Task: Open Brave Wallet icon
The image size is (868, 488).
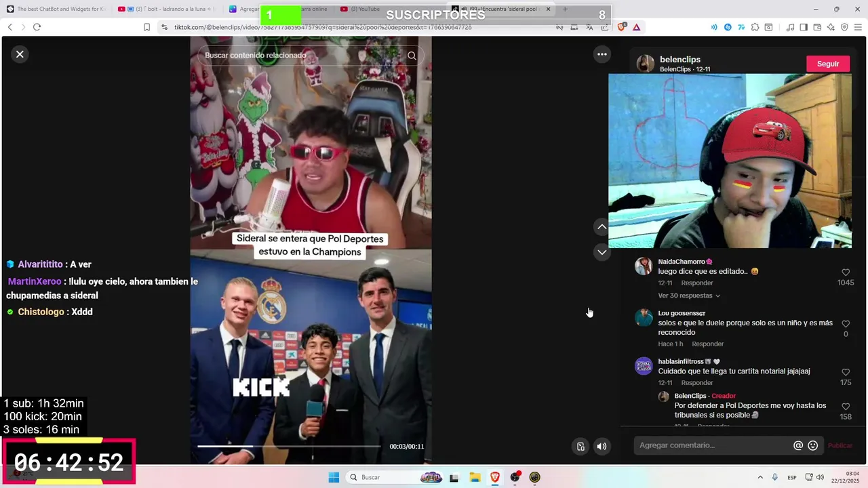Action: 817,27
